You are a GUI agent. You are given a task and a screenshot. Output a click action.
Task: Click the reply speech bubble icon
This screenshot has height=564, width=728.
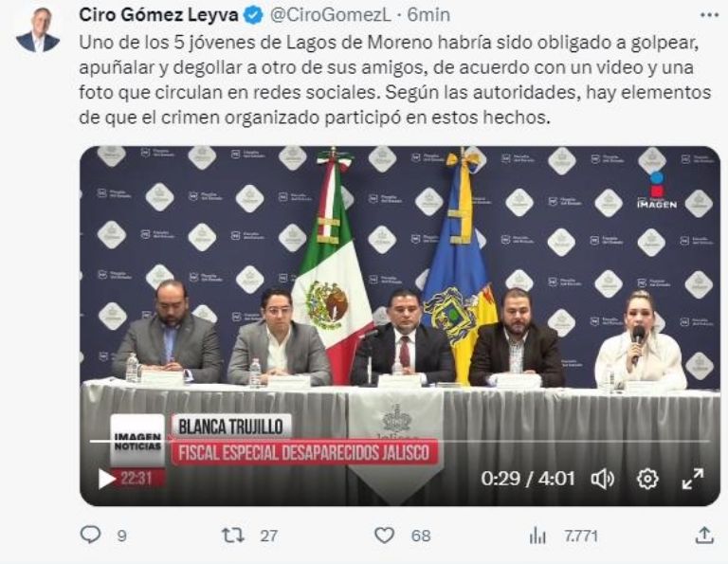(x=91, y=535)
